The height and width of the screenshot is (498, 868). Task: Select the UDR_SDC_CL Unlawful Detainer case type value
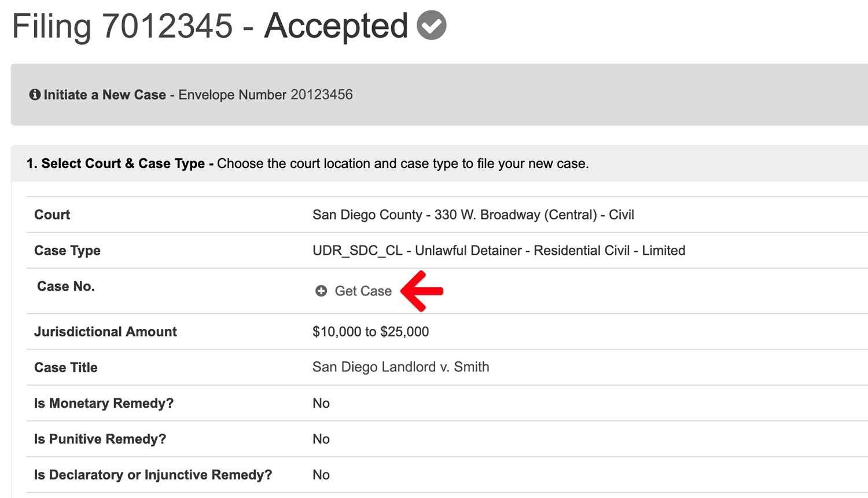click(498, 251)
